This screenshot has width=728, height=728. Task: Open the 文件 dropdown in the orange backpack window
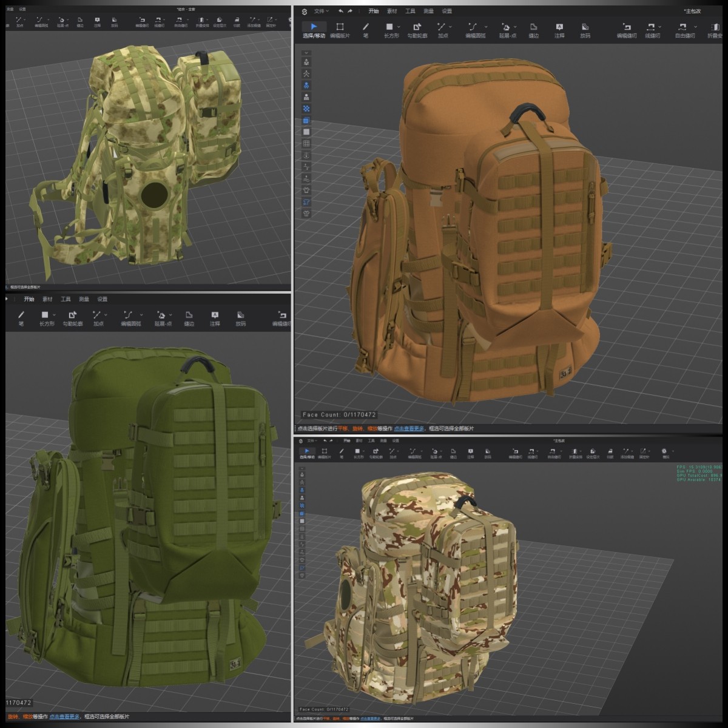[x=321, y=11]
